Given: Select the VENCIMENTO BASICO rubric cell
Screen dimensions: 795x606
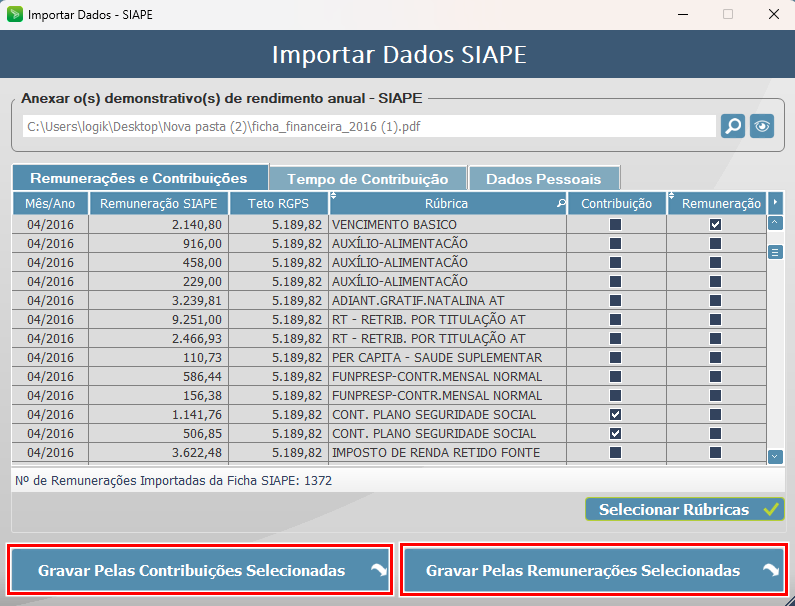Looking at the screenshot, I should coord(448,225).
